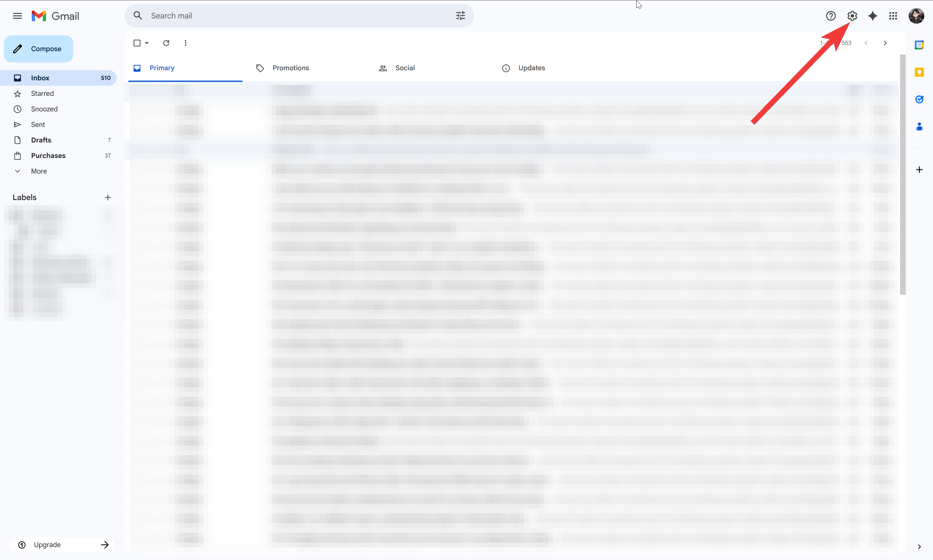Open the Google apps grid
933x560 pixels.
893,16
